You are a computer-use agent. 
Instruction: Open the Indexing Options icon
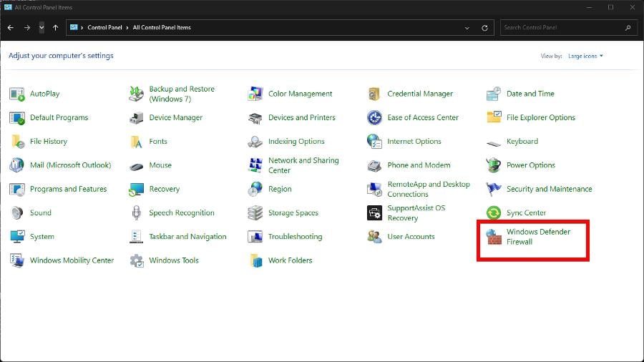click(x=255, y=142)
